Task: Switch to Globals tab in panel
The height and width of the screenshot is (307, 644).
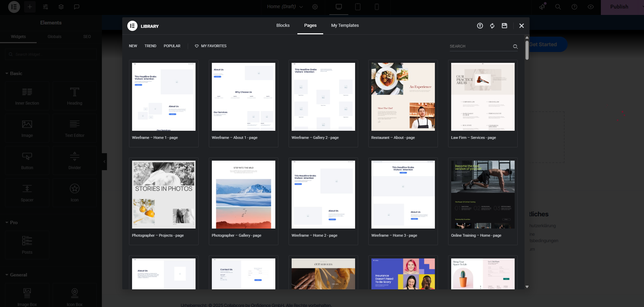Action: click(x=54, y=37)
